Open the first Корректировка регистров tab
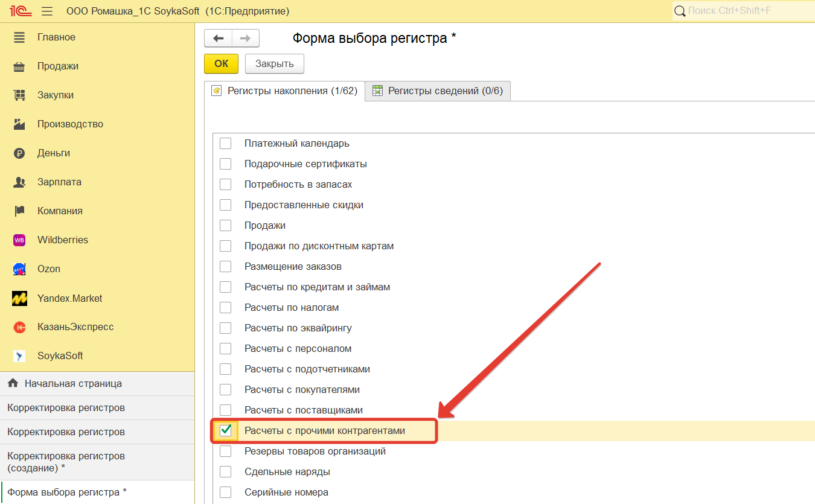The image size is (815, 504). tap(97, 408)
